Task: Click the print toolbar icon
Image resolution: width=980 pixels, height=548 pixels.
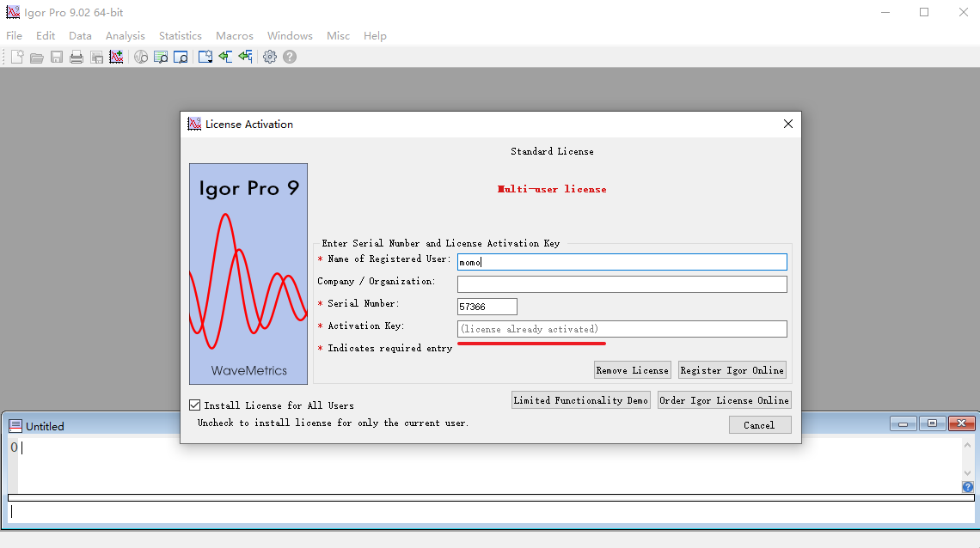Action: [77, 57]
